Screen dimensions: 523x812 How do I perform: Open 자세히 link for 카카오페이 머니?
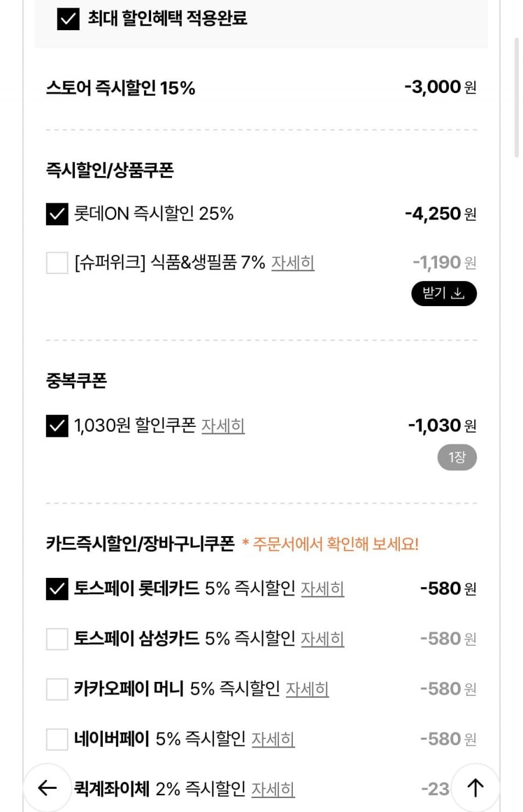(307, 689)
